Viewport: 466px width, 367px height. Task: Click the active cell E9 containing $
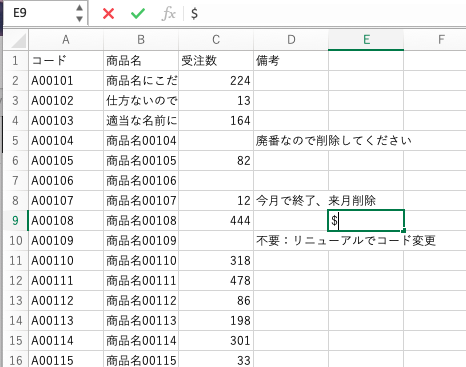click(366, 221)
